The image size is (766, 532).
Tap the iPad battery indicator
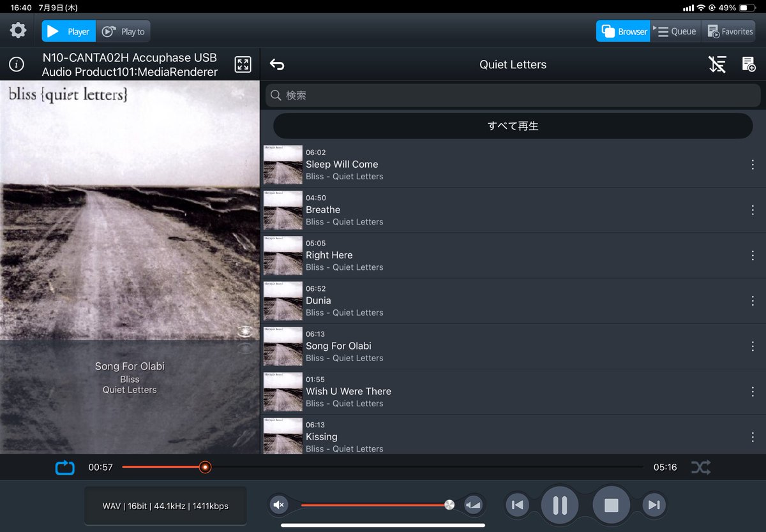(747, 8)
